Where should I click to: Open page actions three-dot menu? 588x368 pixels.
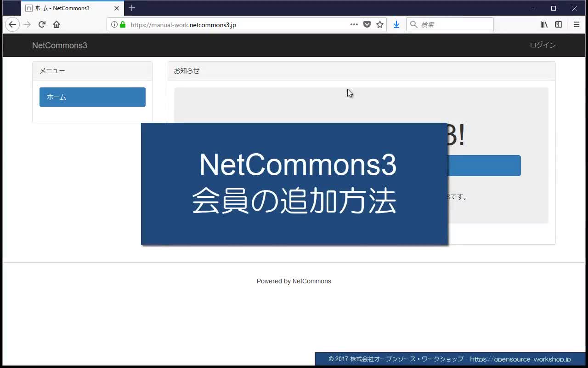(354, 24)
